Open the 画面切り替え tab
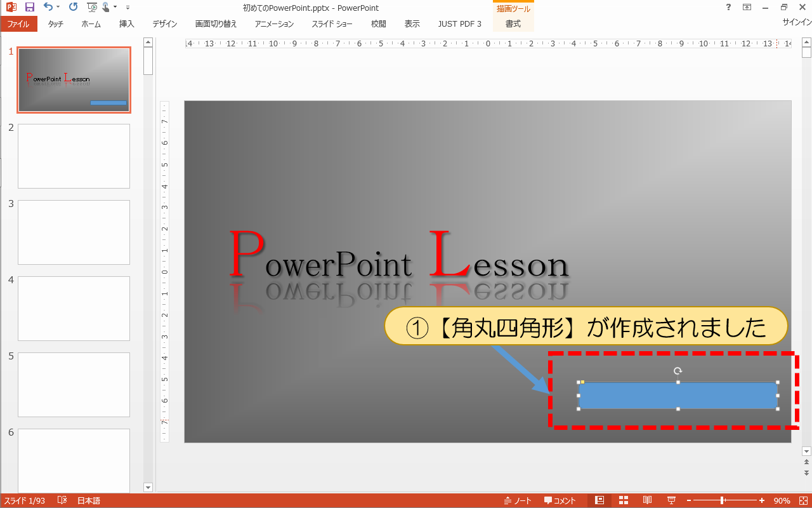Viewport: 812px width, 508px height. 216,24
